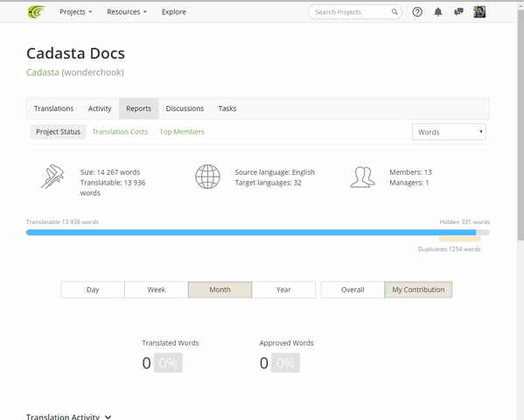Open the messages chat icon
The width and height of the screenshot is (524, 420).
click(458, 12)
